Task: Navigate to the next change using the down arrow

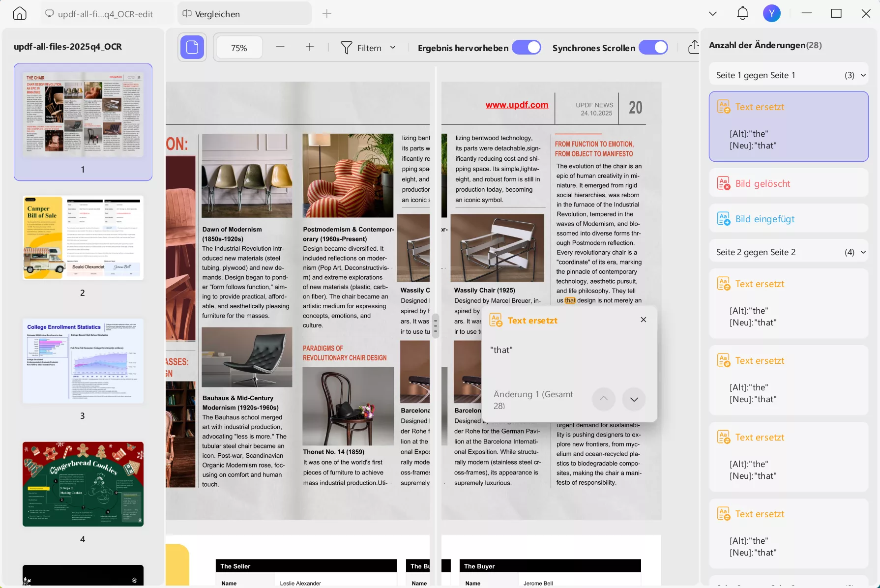Action: coord(634,399)
